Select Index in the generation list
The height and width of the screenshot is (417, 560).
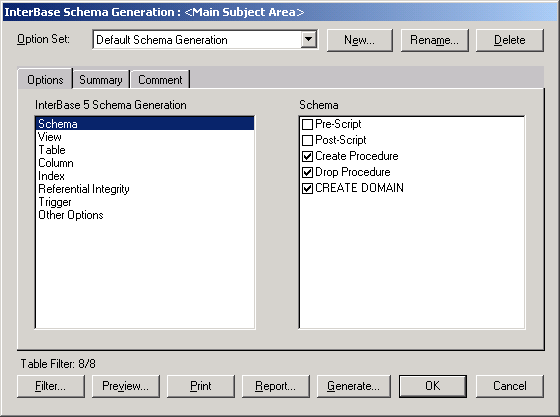(145, 176)
